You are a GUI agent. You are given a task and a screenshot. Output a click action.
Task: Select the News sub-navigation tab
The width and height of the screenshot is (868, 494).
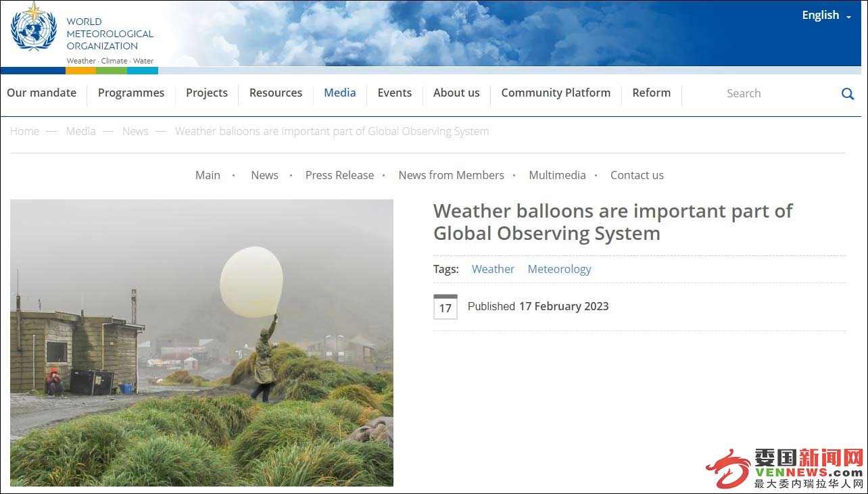tap(264, 175)
